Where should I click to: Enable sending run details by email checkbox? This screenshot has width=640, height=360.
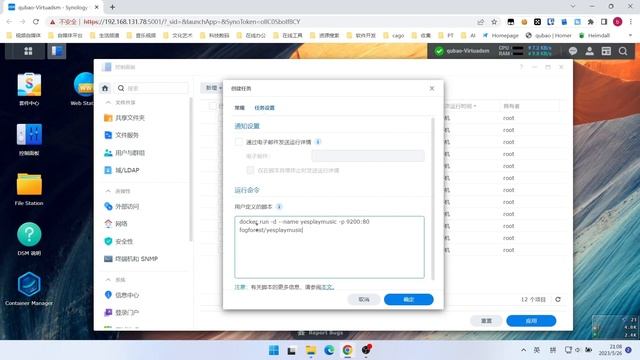(239, 142)
